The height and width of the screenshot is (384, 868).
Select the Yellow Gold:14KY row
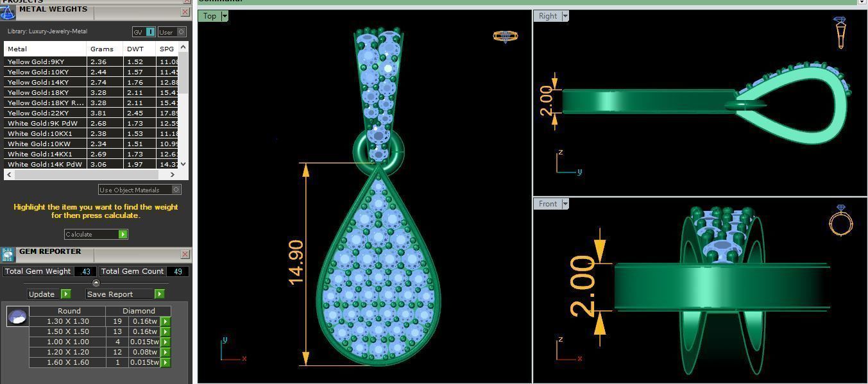(x=91, y=82)
